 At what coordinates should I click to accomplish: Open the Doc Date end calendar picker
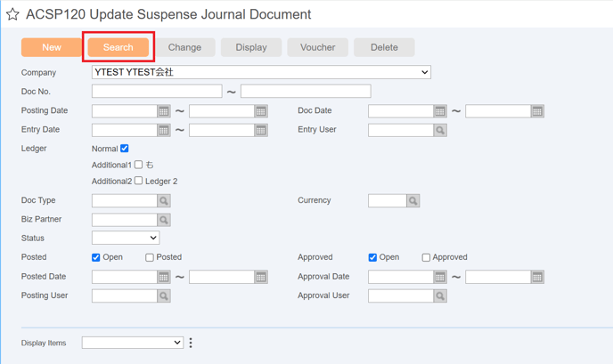(x=537, y=111)
